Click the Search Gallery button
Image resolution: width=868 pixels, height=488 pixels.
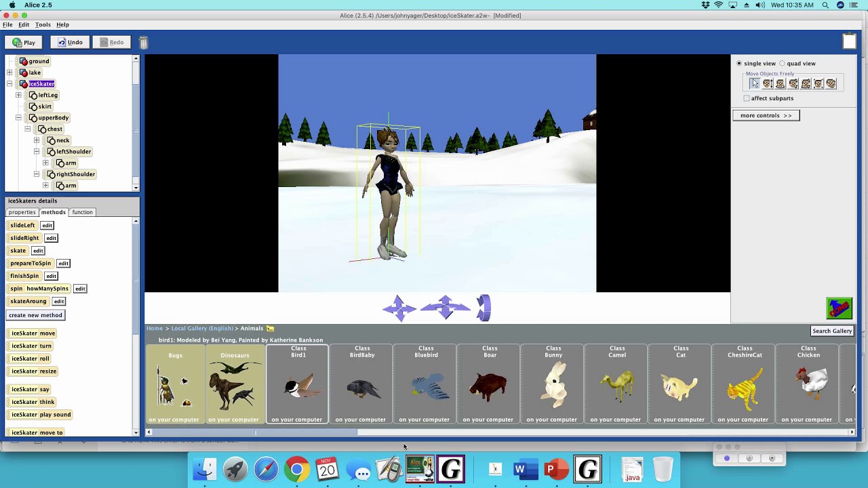pos(832,331)
